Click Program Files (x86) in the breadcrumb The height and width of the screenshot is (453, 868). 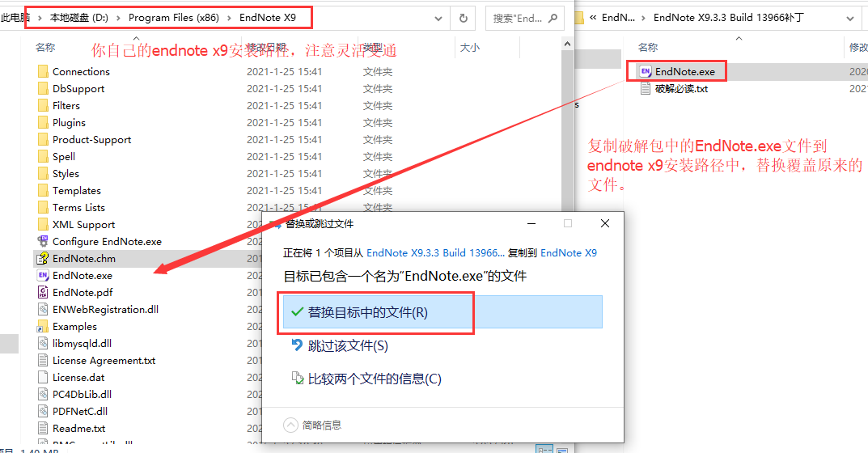point(174,18)
